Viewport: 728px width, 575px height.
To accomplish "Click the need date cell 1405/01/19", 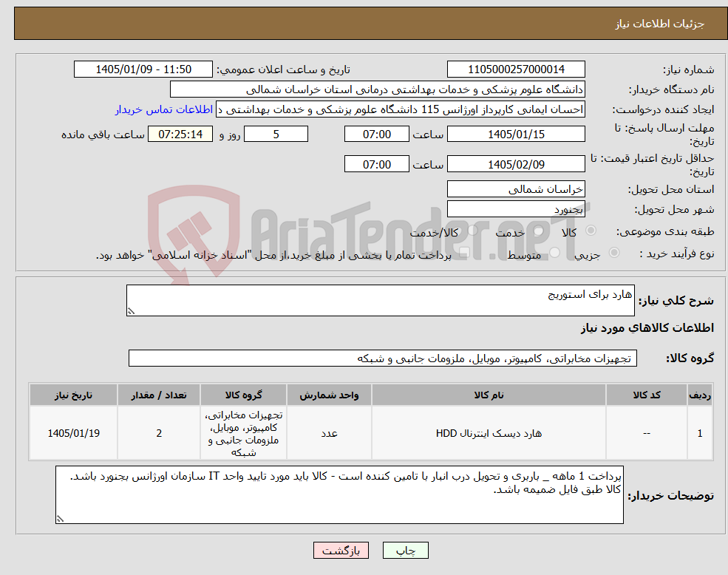I will [73, 433].
